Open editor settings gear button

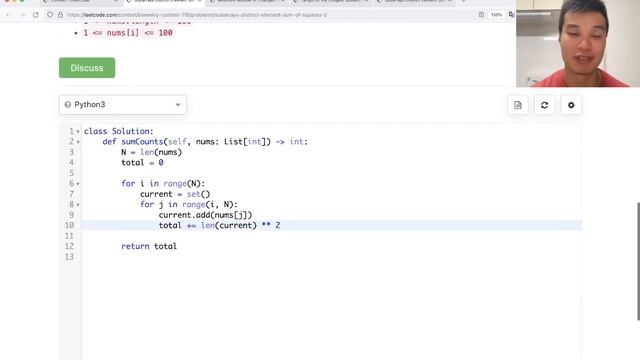(571, 105)
